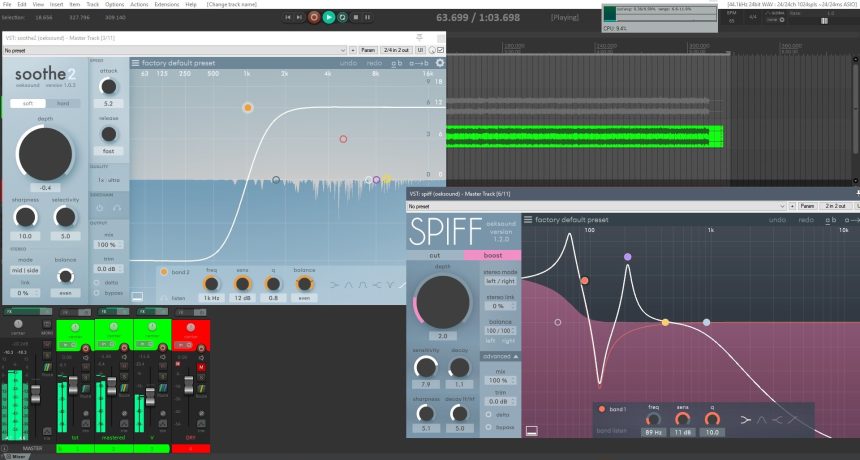860x460 pixels.
Task: Enable delta in the soothe2 output section
Action: click(x=94, y=282)
